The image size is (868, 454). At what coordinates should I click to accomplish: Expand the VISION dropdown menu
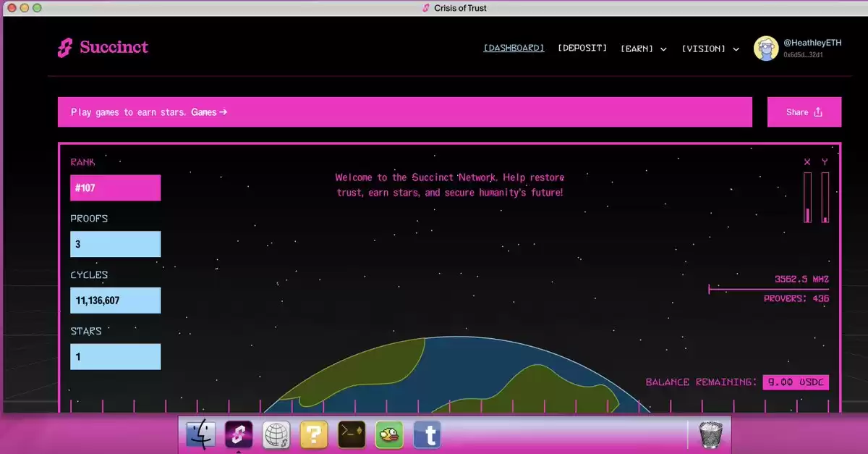[710, 49]
